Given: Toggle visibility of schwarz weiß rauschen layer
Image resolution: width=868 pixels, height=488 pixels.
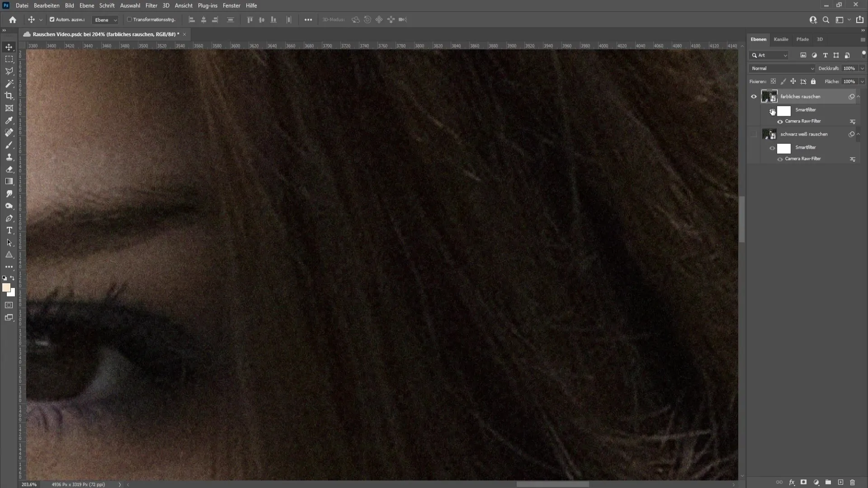Looking at the screenshot, I should pyautogui.click(x=754, y=134).
